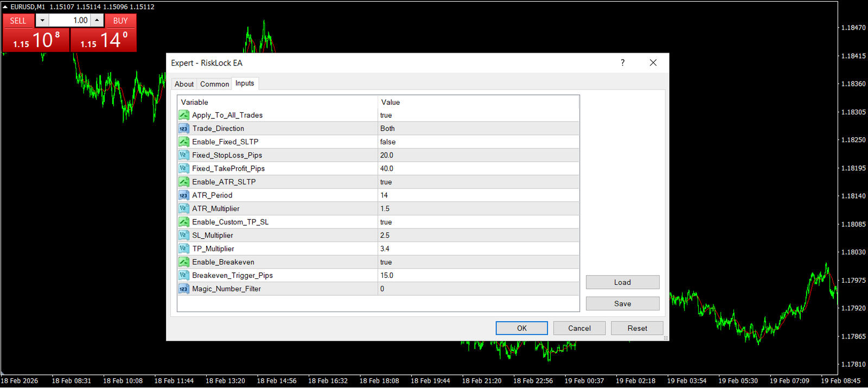Click the Trade_Direction variable name
Image resolution: width=868 pixels, height=388 pixels.
[218, 129]
